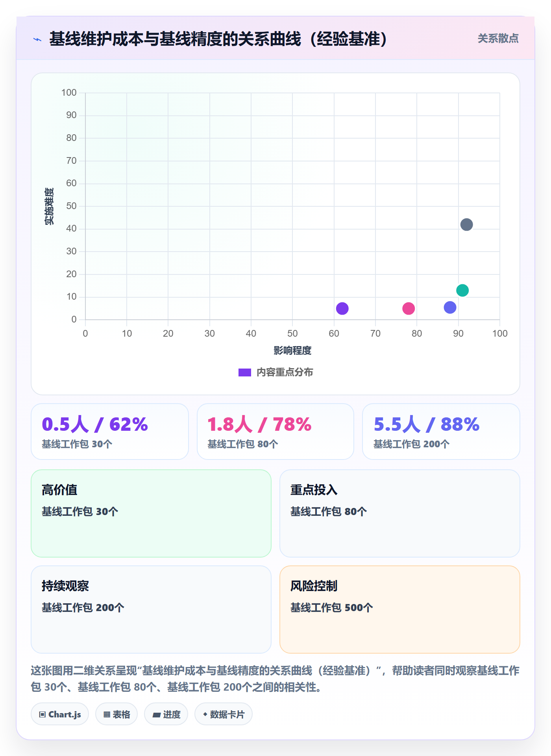This screenshot has height=756, width=551.
Task: Toggle the 内容重点分布 legend label
Action: click(285, 372)
